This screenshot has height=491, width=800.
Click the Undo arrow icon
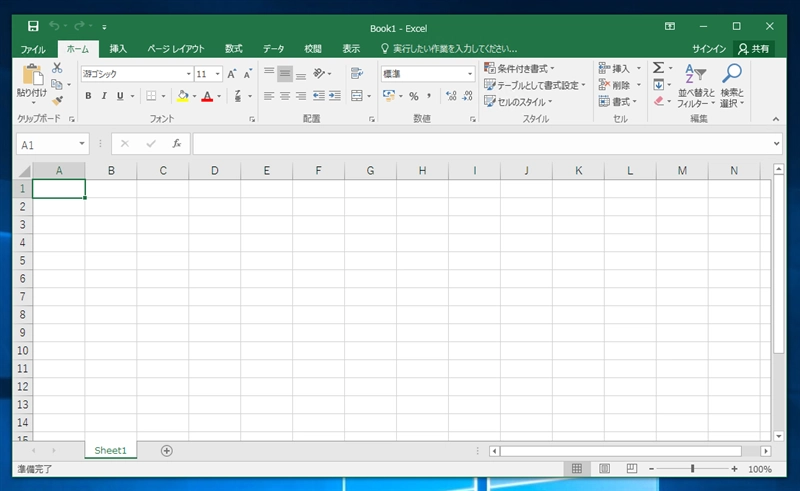click(55, 26)
